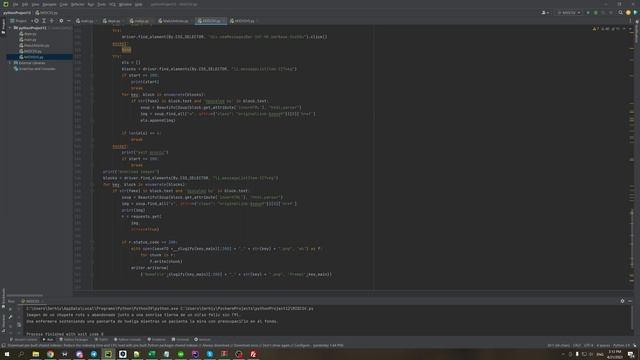640x360 pixels.
Task: Open the Window menu
Action: click(x=125, y=4)
